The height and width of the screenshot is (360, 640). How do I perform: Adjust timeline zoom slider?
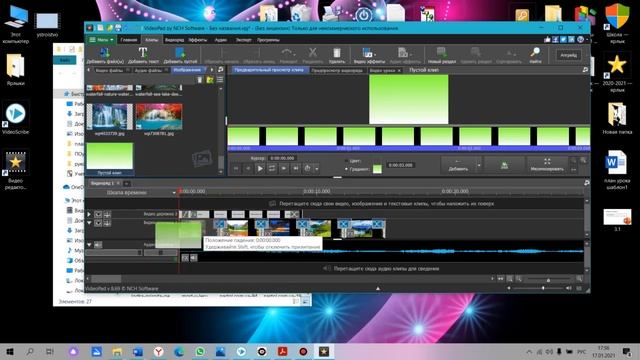pyautogui.click(x=548, y=280)
